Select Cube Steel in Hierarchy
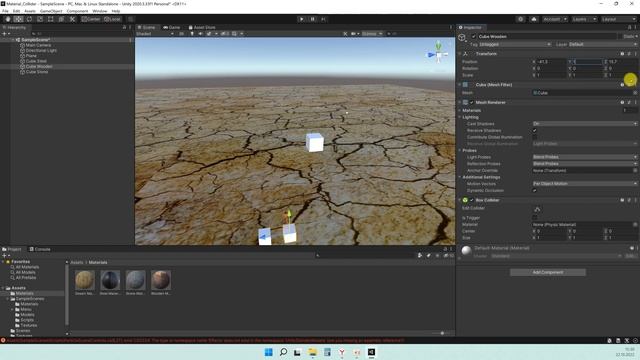Image resolution: width=640 pixels, height=360 pixels. click(x=36, y=61)
